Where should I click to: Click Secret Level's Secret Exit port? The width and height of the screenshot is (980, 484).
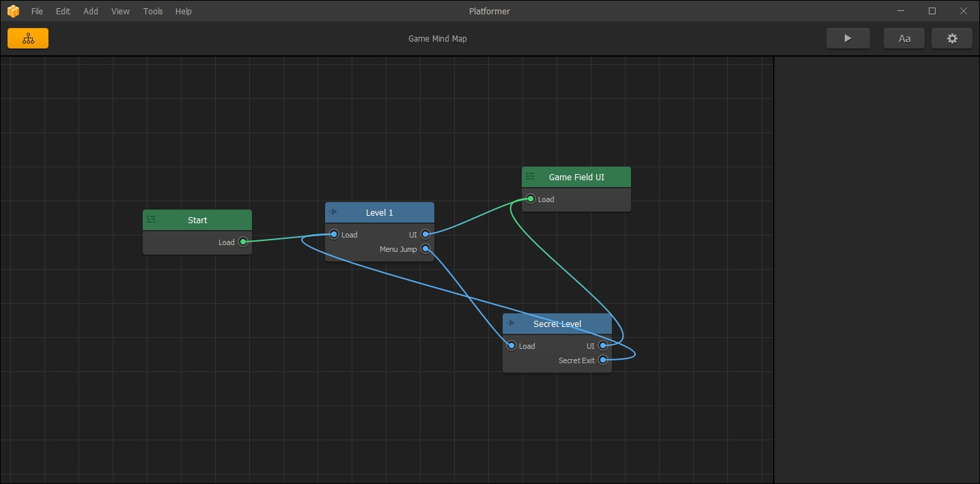(x=602, y=360)
